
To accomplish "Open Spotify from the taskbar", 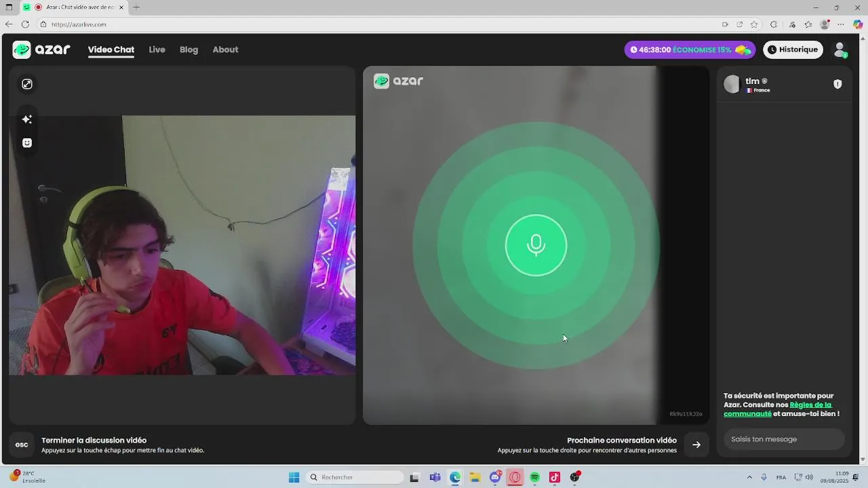I will point(534,477).
